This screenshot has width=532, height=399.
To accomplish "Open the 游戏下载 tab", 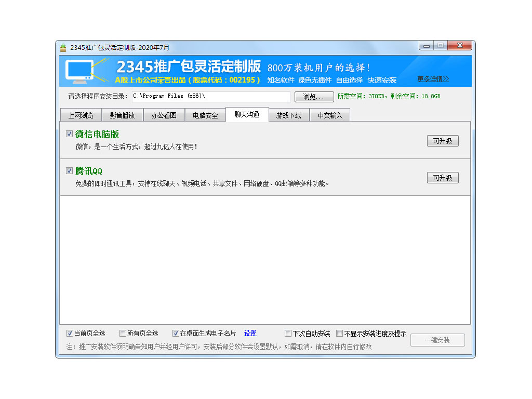I will 289,115.
